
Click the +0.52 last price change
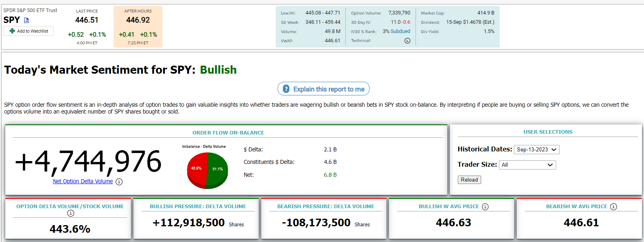(x=76, y=35)
